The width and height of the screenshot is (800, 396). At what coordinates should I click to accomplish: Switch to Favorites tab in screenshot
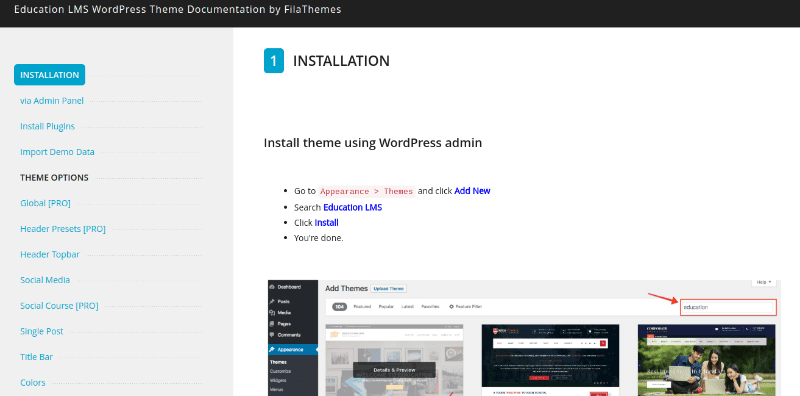click(430, 307)
